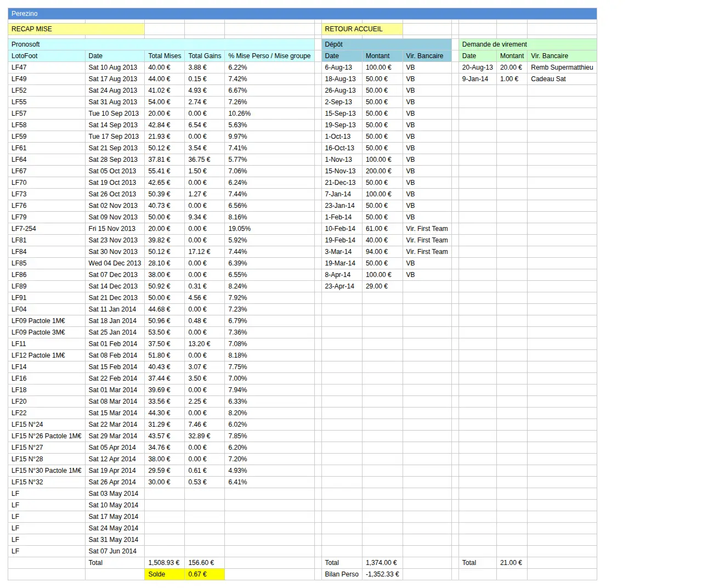This screenshot has height=588, width=702.
Task: Select Vir. Bancaire header under Demande de virement
Action: [562, 56]
